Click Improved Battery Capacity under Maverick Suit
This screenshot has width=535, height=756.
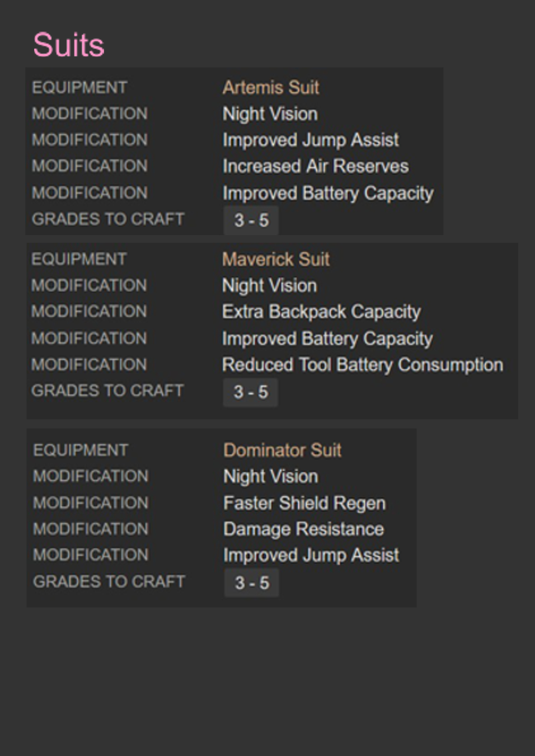328,339
